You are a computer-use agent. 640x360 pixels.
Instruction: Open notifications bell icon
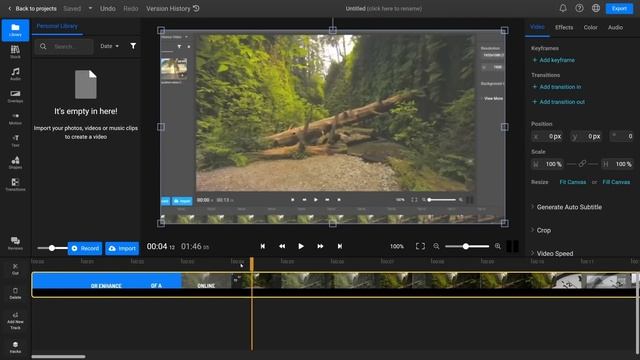pyautogui.click(x=563, y=8)
